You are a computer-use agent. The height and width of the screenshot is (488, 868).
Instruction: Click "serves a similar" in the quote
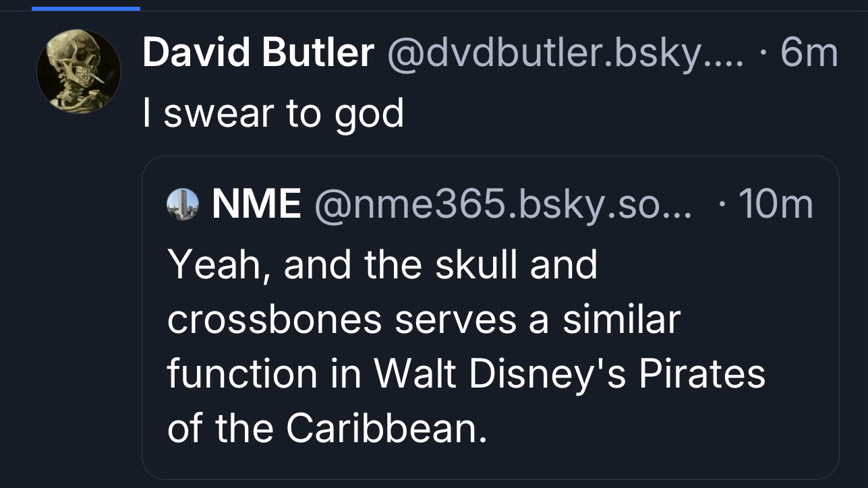[537, 319]
